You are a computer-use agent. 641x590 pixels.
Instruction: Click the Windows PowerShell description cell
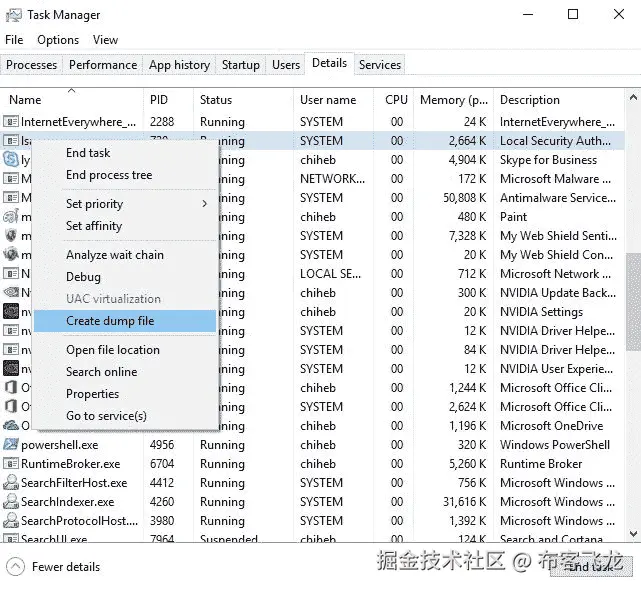pos(555,445)
